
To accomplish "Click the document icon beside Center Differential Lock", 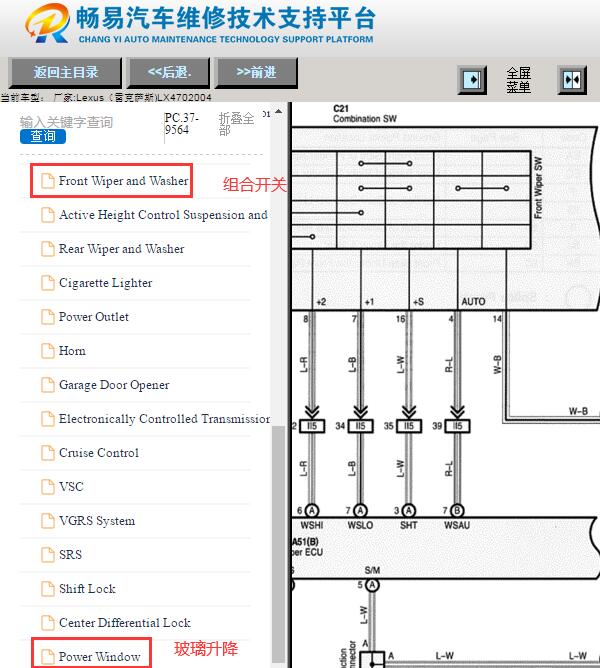I will click(x=48, y=623).
